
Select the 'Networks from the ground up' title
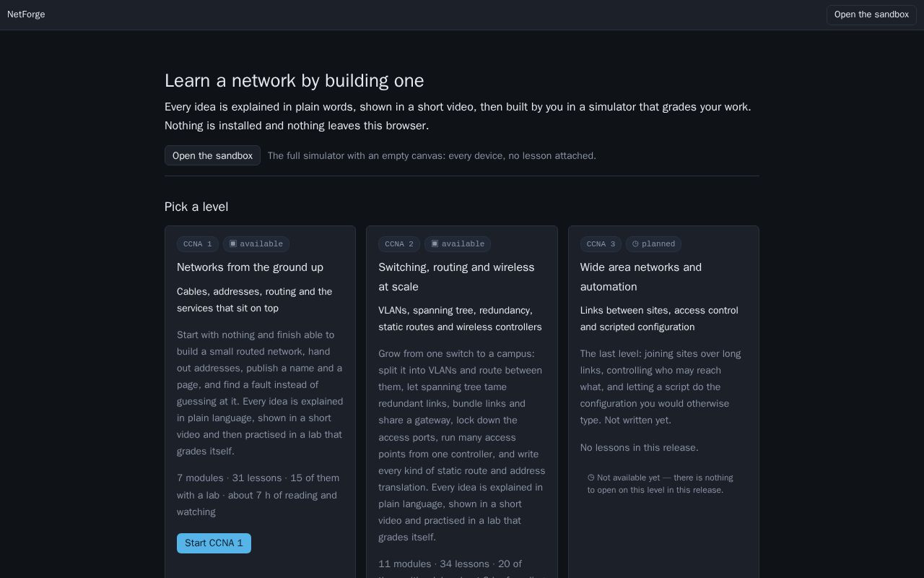[x=250, y=267]
